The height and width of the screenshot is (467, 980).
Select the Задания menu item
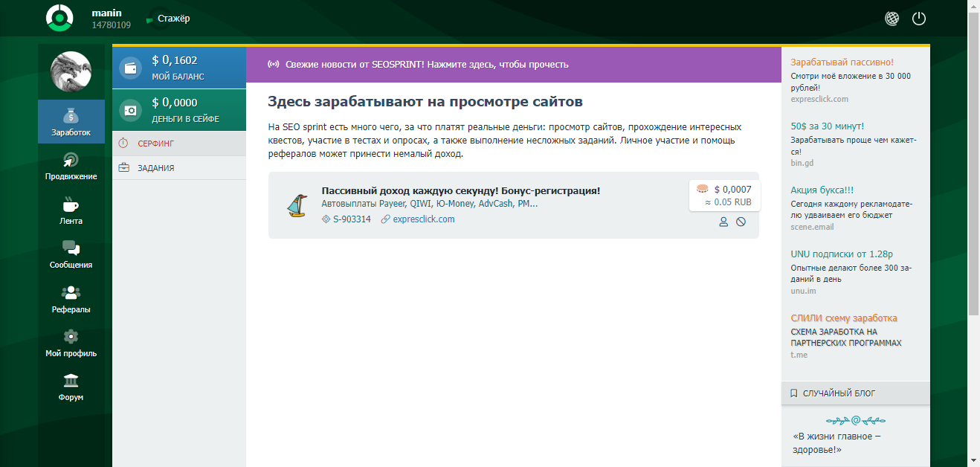point(179,168)
